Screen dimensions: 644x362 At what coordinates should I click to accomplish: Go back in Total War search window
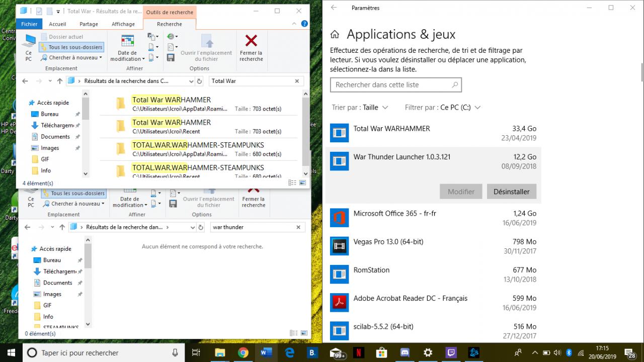(x=25, y=81)
